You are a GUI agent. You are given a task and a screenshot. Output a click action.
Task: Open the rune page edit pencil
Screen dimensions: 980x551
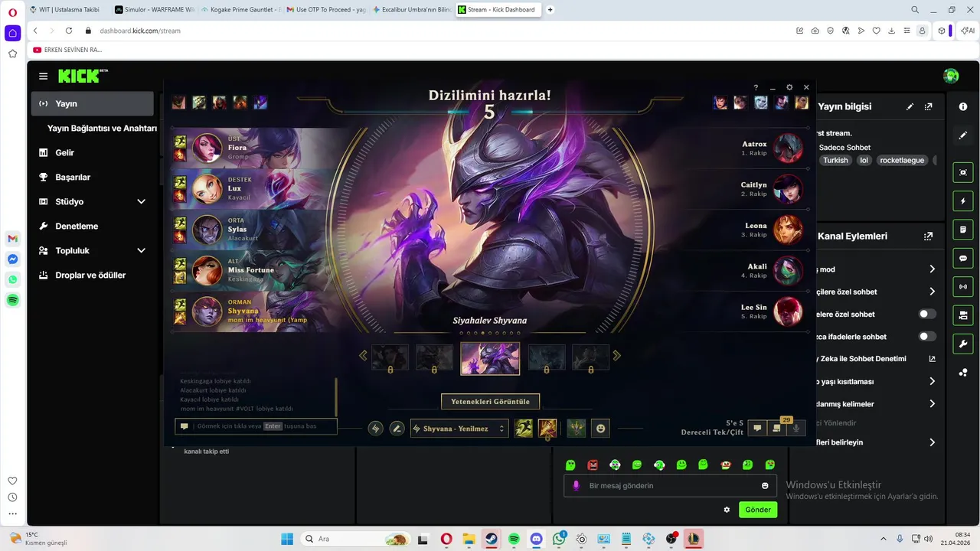click(397, 429)
